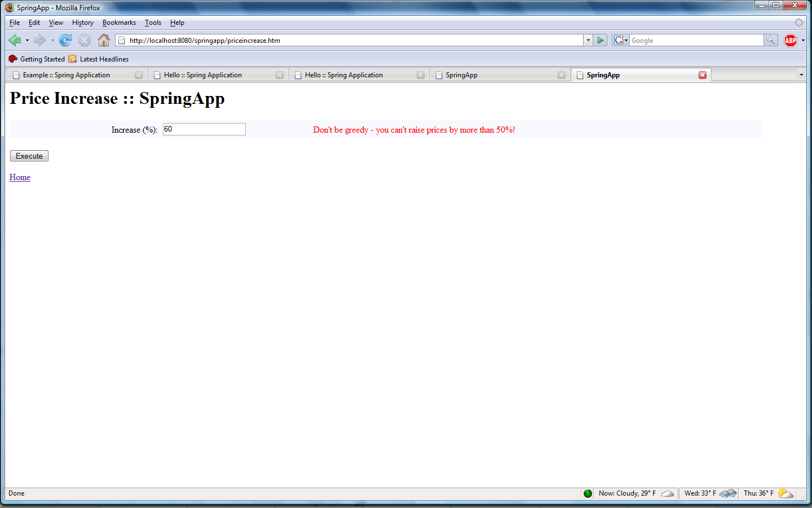Open the Bookmarks menu
The width and height of the screenshot is (812, 508).
[x=119, y=23]
